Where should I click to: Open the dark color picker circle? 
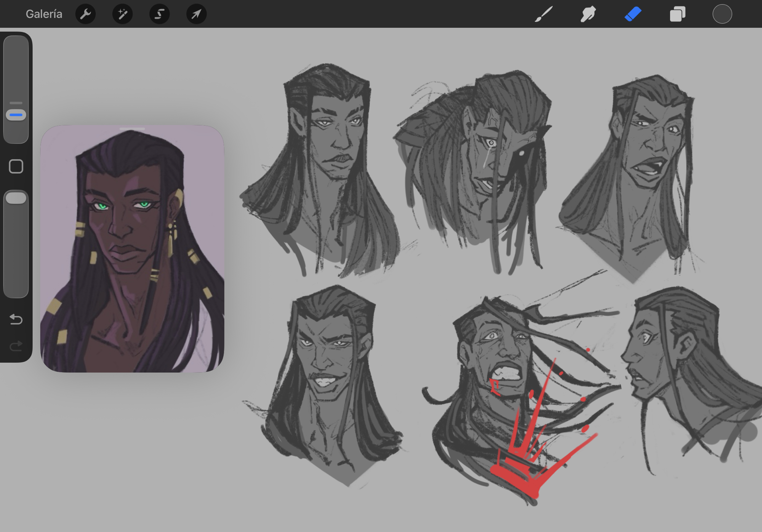click(722, 14)
